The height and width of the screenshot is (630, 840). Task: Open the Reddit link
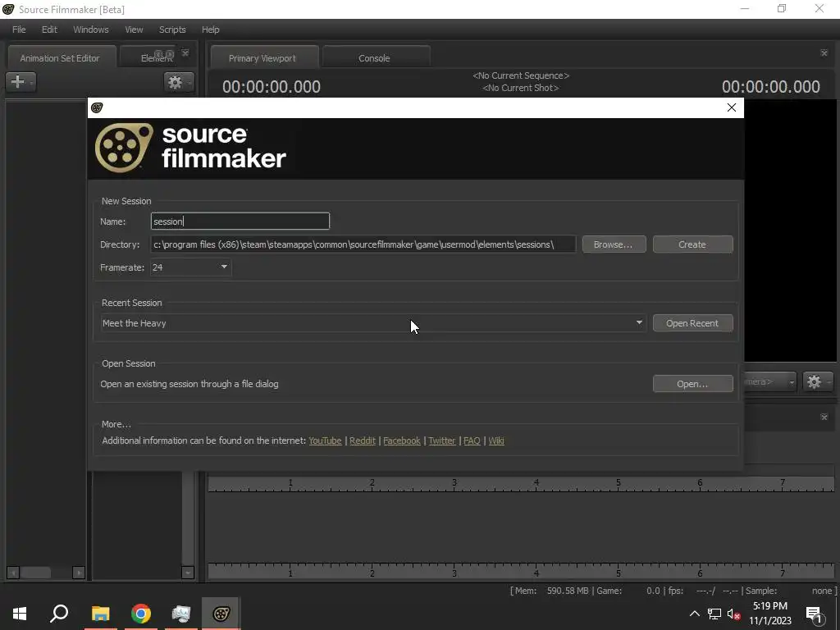point(362,441)
